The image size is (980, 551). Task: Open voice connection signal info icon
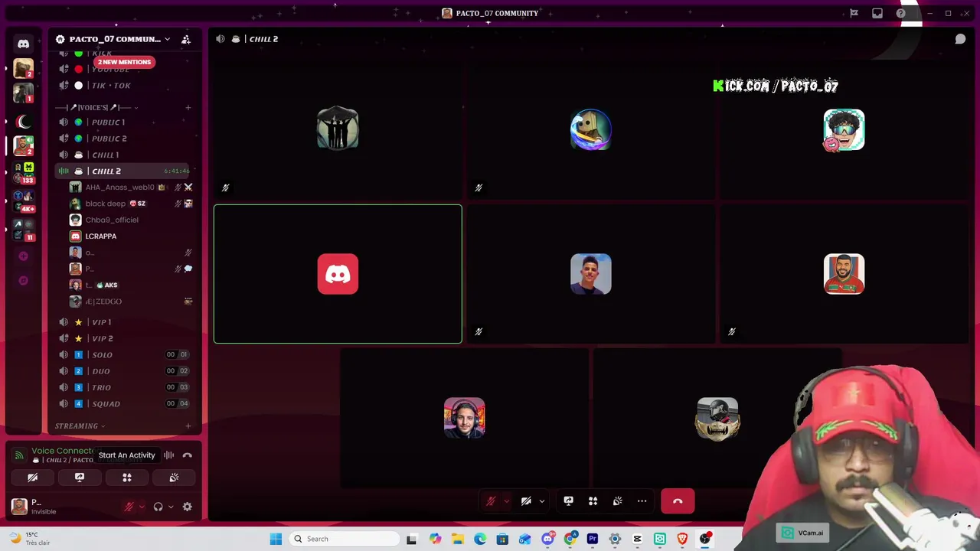(19, 455)
